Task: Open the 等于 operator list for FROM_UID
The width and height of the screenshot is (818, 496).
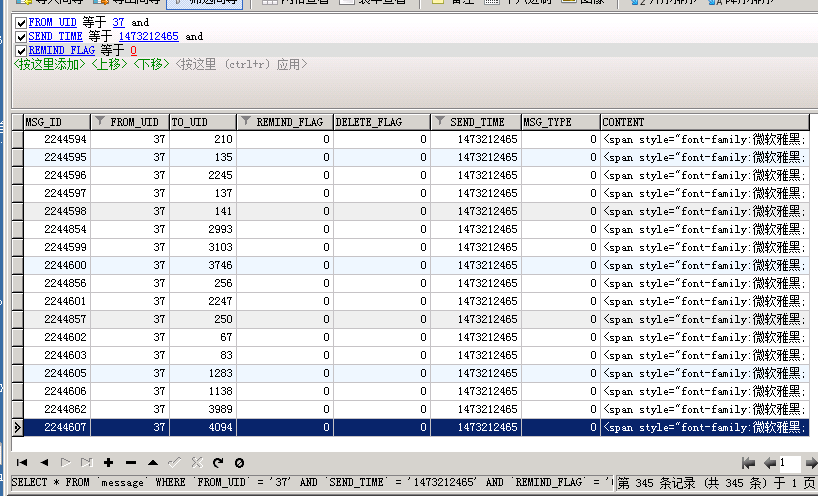Action: [x=95, y=22]
